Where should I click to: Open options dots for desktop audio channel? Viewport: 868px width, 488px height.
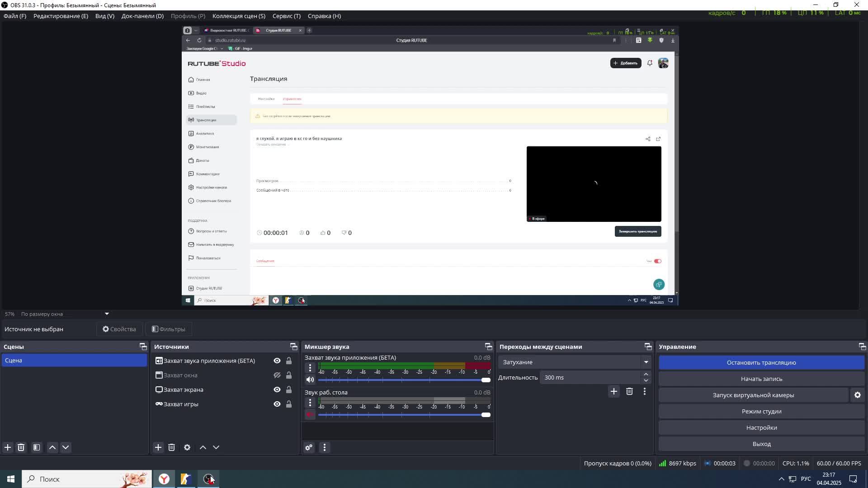click(310, 403)
